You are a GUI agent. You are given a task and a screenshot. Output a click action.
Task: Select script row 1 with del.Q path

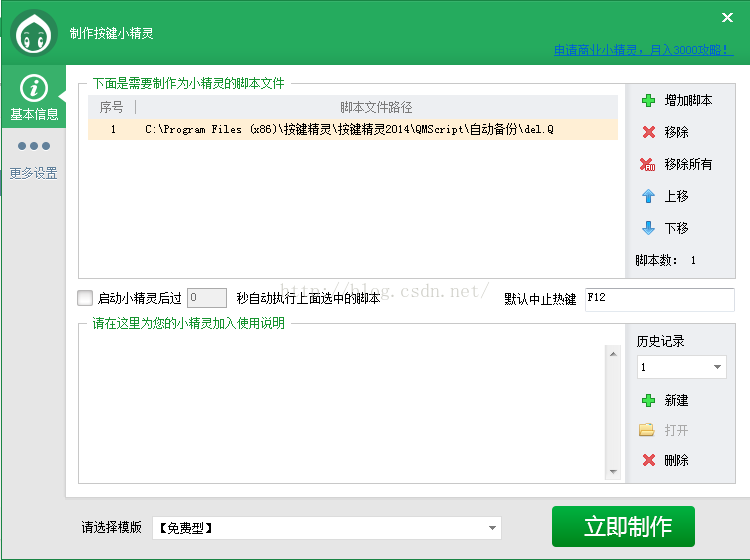click(353, 130)
